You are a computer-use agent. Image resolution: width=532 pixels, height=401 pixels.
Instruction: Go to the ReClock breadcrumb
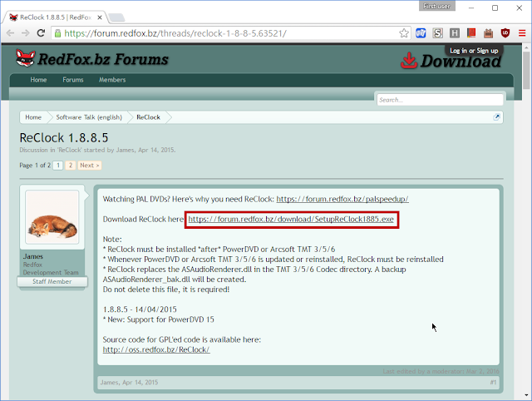point(148,117)
